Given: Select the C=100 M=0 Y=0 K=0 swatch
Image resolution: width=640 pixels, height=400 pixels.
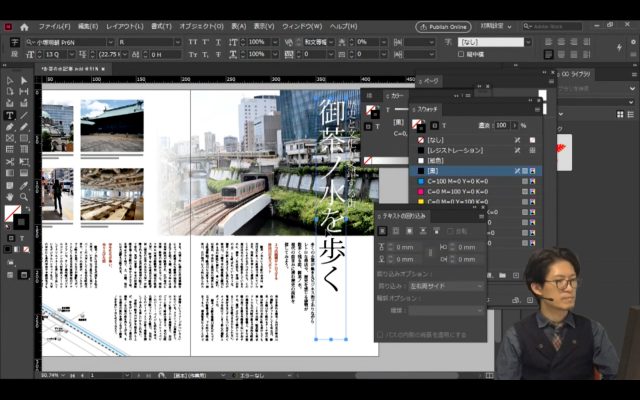Looking at the screenshot, I should pyautogui.click(x=476, y=181).
